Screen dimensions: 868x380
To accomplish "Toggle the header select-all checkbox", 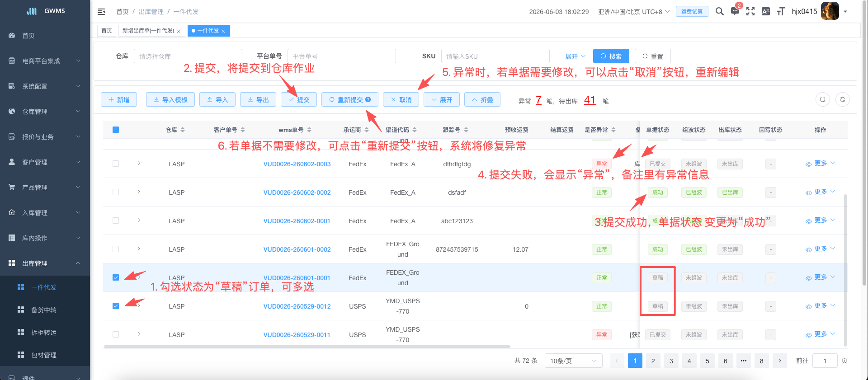I will (116, 130).
